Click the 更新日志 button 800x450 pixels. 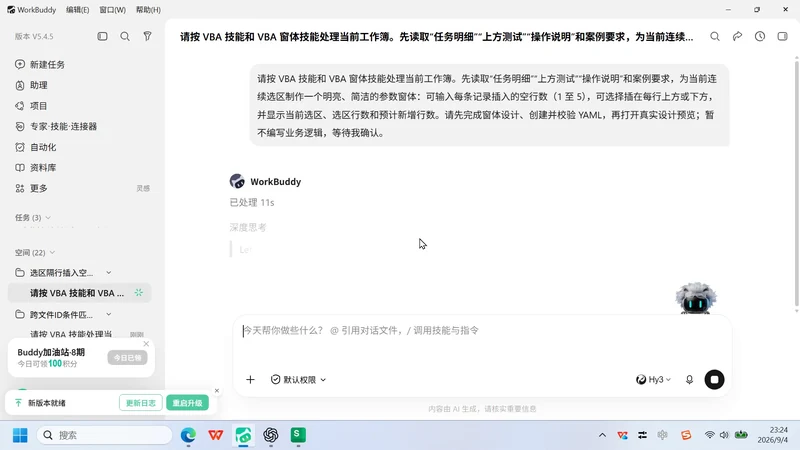[141, 403]
